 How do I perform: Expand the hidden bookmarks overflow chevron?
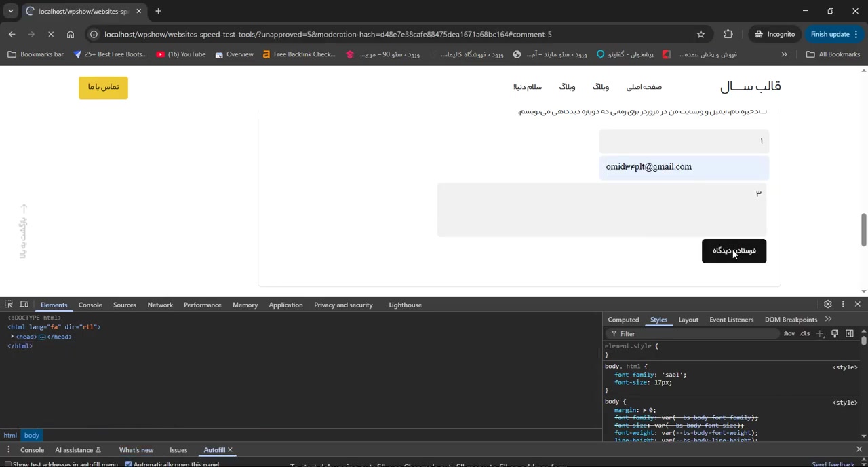(784, 54)
